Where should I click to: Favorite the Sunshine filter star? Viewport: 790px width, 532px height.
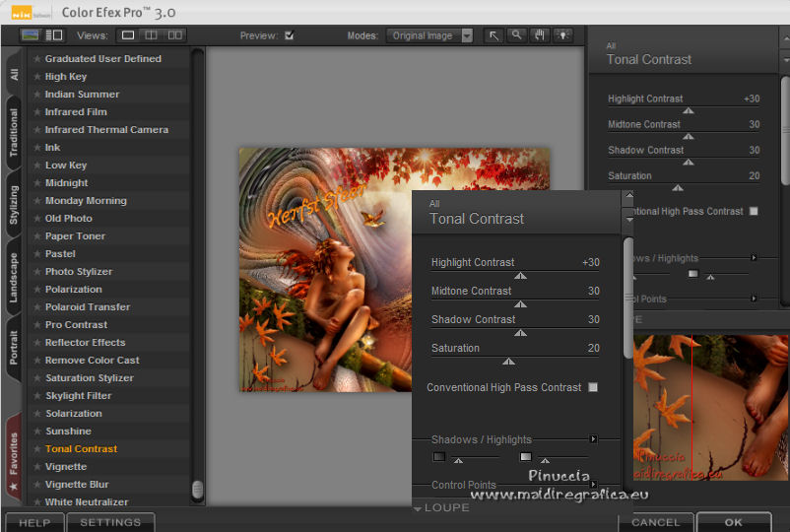(x=37, y=432)
